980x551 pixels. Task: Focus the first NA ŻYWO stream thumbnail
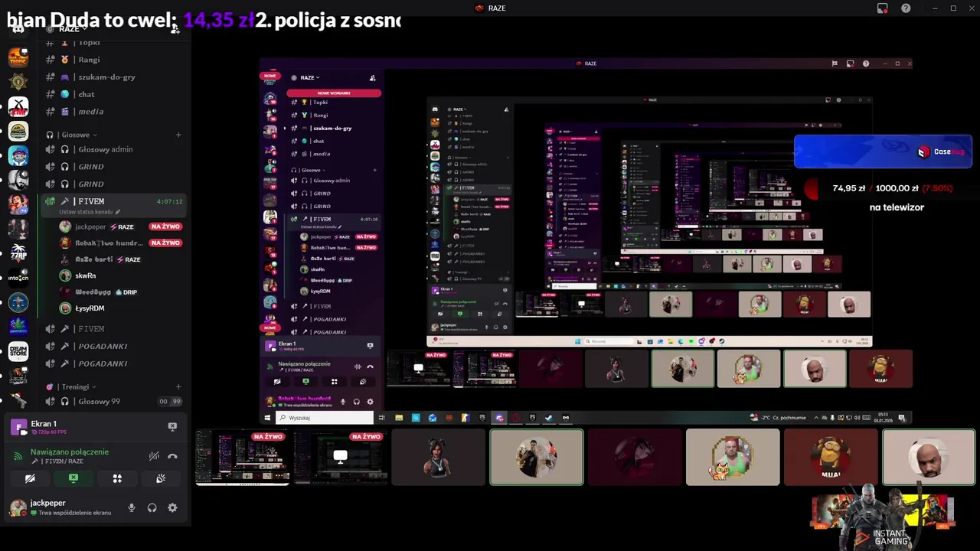pyautogui.click(x=243, y=458)
